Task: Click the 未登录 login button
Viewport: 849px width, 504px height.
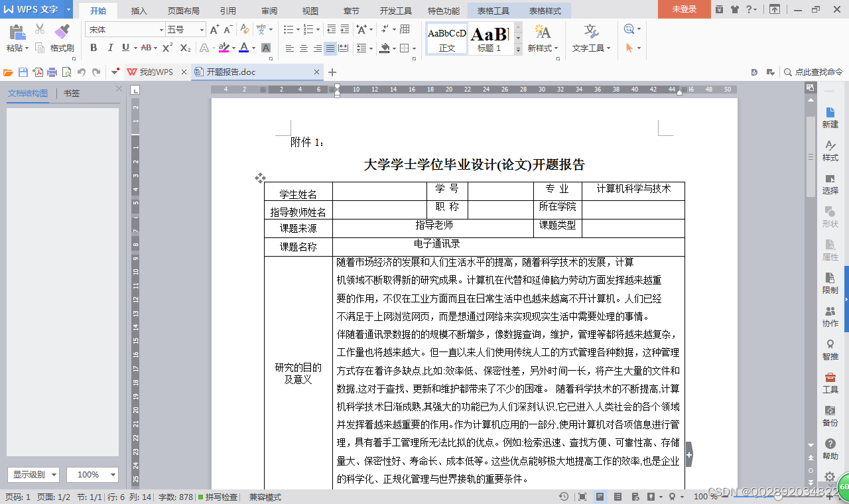Action: tap(685, 9)
